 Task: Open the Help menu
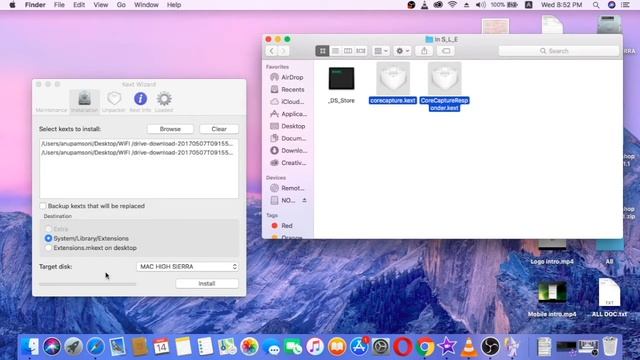(x=174, y=5)
